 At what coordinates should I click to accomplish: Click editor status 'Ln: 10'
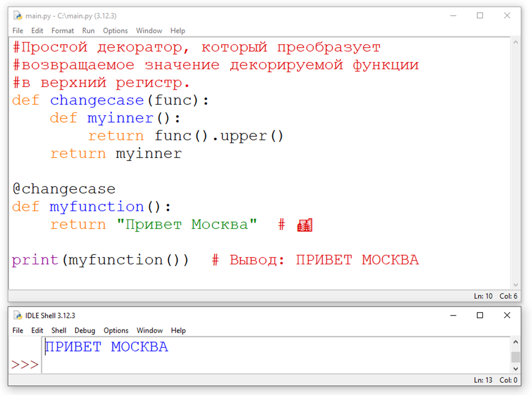[483, 296]
